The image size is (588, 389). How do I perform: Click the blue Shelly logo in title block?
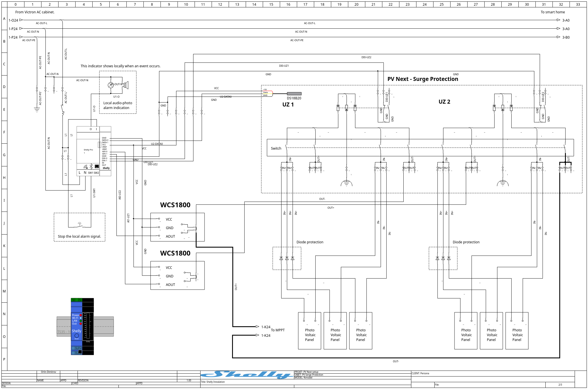[247, 375]
